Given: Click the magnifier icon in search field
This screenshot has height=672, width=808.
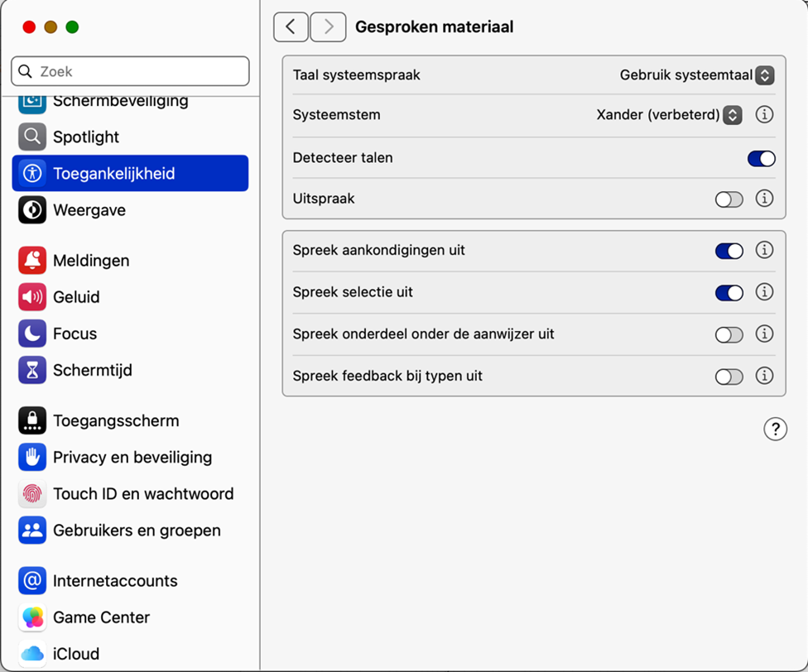Looking at the screenshot, I should point(25,71).
